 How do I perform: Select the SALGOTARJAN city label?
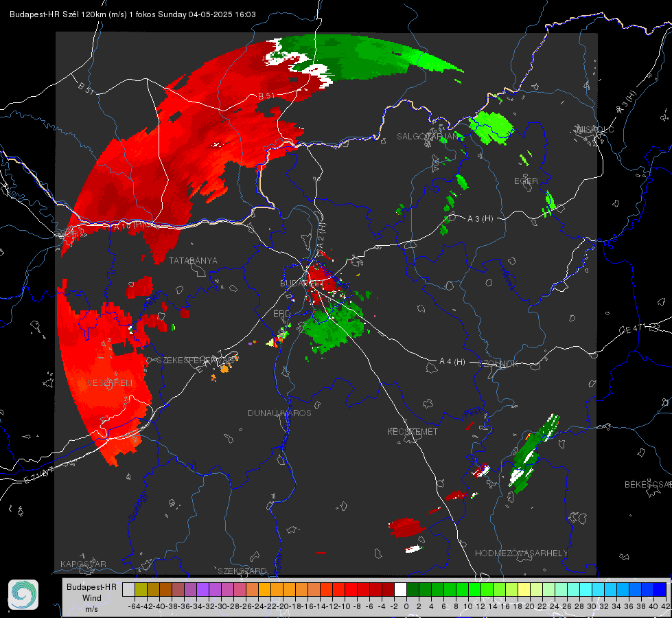coord(428,137)
